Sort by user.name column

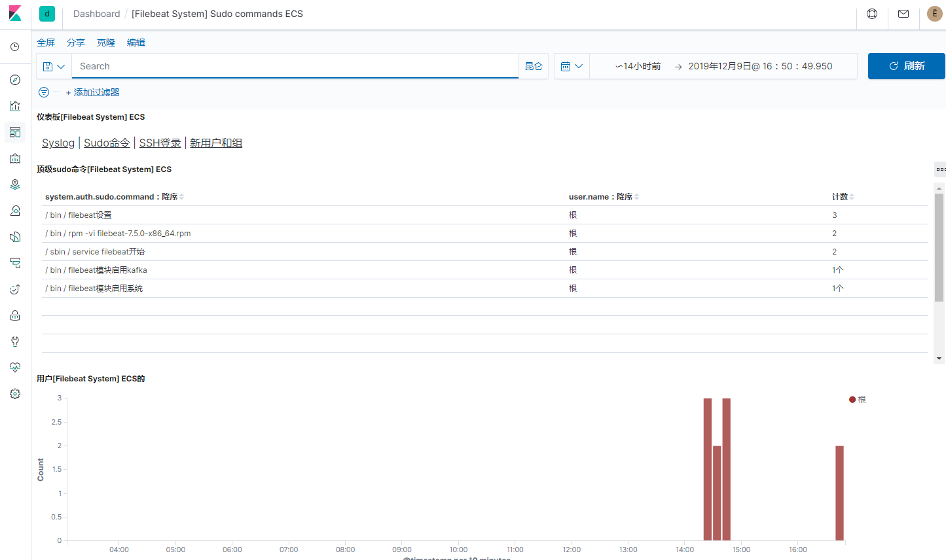(604, 197)
